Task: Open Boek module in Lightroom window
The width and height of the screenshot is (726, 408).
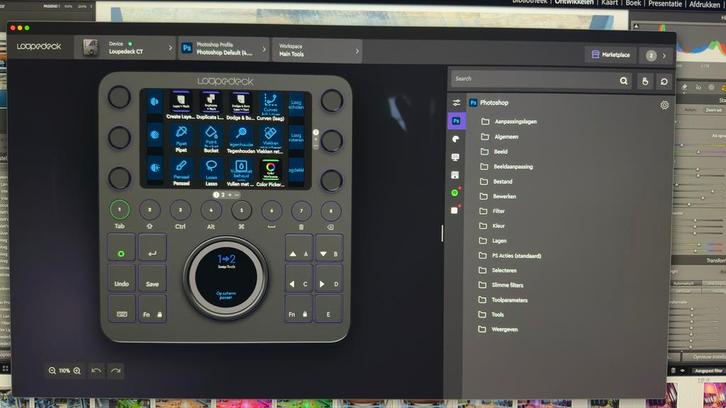Action: click(x=633, y=3)
